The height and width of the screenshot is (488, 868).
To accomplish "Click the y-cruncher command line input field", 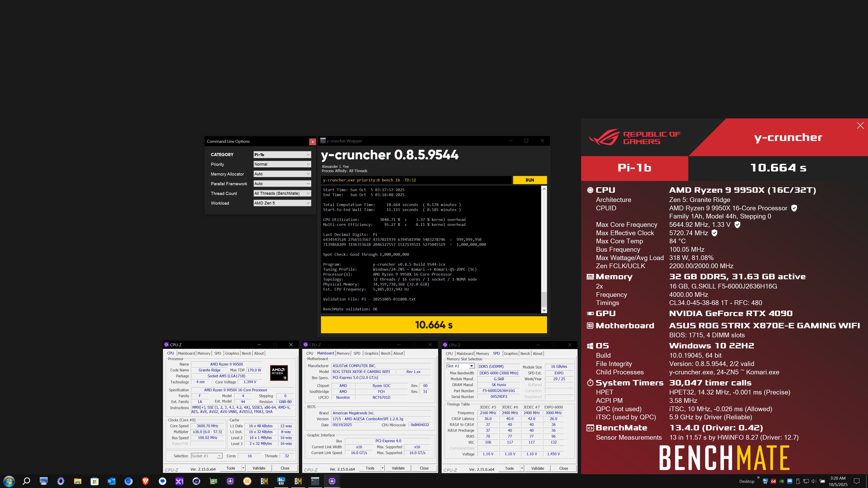I will (416, 180).
